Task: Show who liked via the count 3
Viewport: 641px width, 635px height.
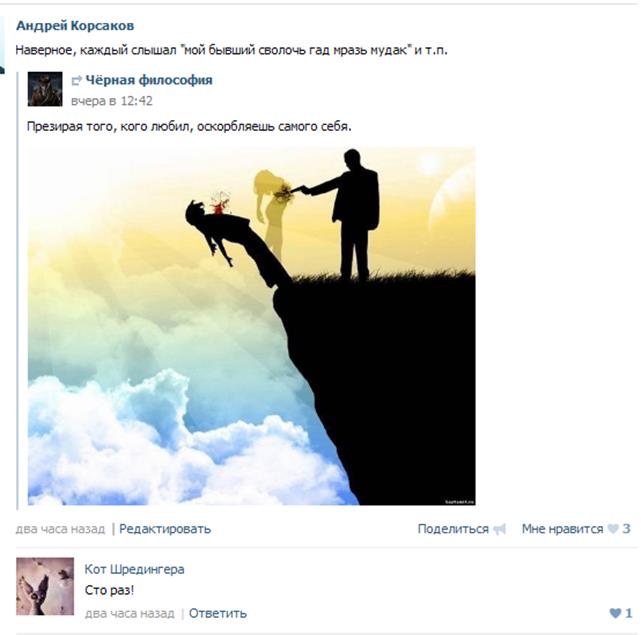Action: (626, 529)
